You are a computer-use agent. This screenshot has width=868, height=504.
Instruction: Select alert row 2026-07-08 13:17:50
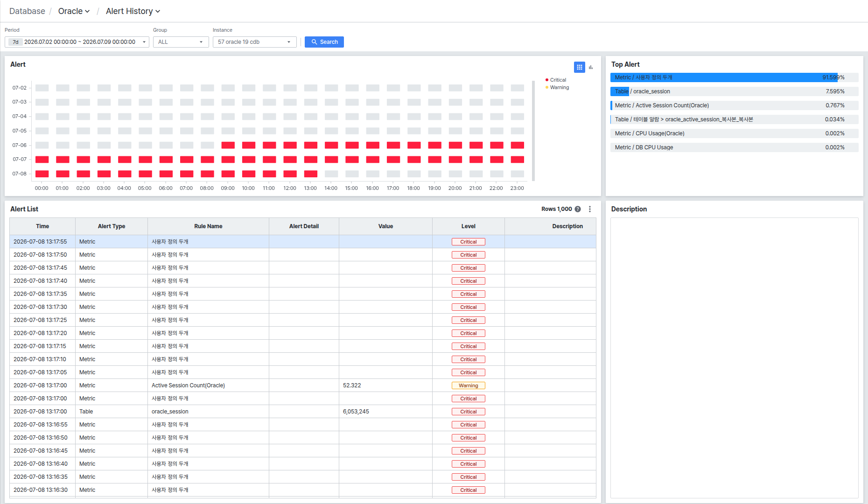coord(303,255)
